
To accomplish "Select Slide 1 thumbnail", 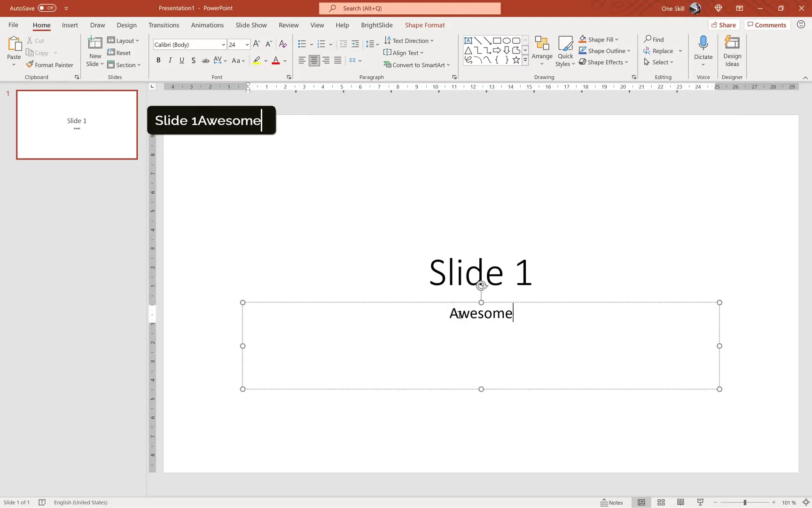I will tap(77, 125).
